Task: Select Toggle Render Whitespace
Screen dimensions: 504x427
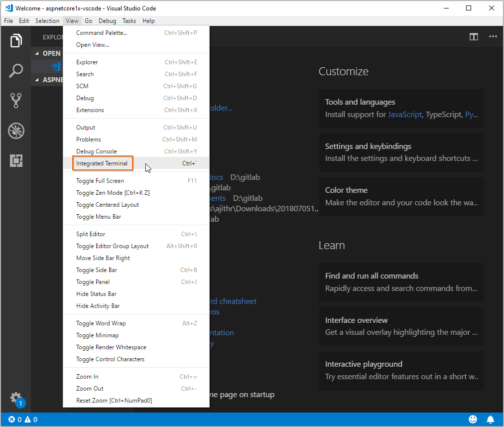Action: 136,347
